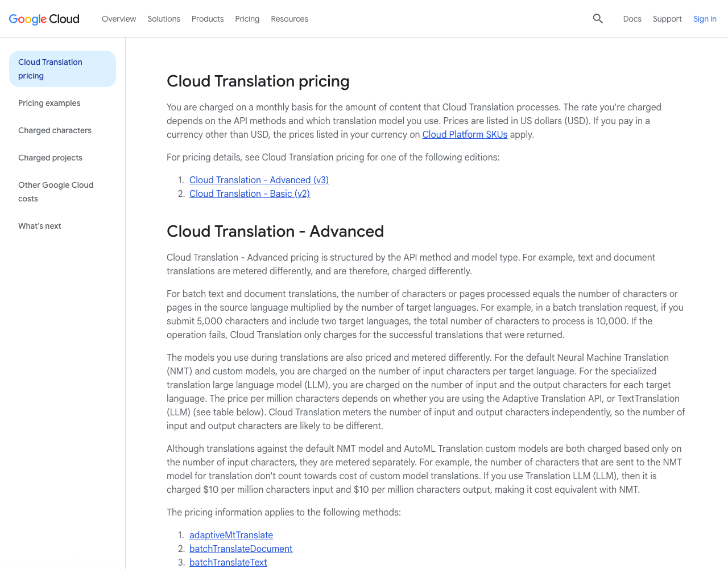Click the text "The pricing information applies to the following methods:"
Viewport: 728px width, 569px height.
(x=284, y=512)
